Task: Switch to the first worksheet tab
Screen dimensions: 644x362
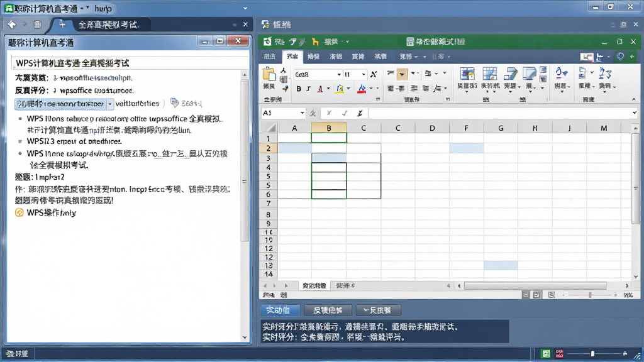Action: coord(314,286)
